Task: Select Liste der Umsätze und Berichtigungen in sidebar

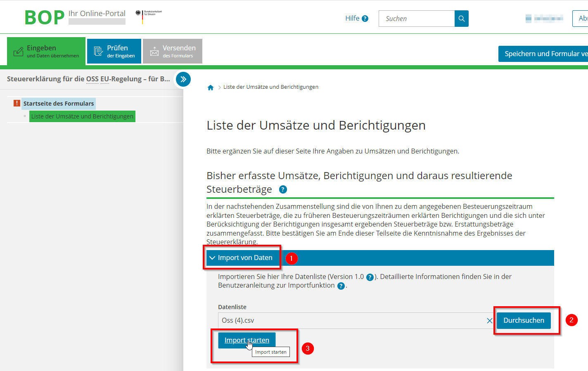Action: pyautogui.click(x=82, y=116)
